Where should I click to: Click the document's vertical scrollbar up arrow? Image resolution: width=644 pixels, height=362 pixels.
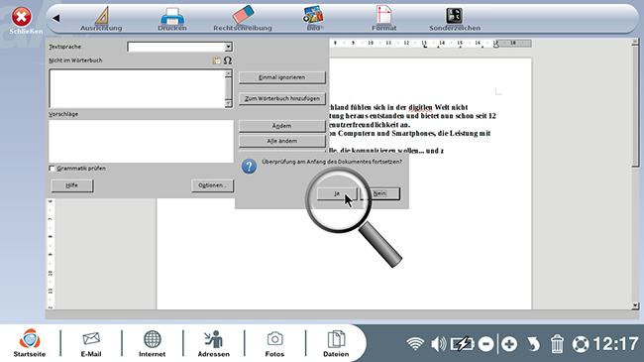[x=635, y=42]
